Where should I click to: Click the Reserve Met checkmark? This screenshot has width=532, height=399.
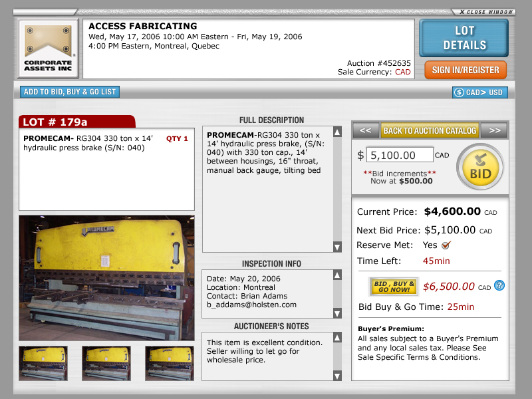(446, 245)
